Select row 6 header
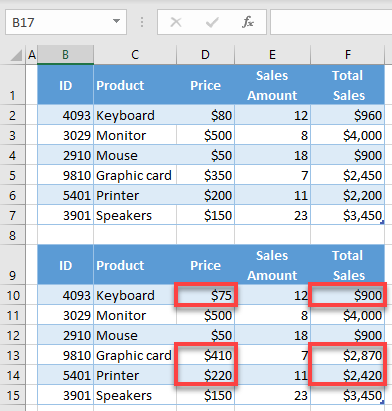 [x=13, y=195]
